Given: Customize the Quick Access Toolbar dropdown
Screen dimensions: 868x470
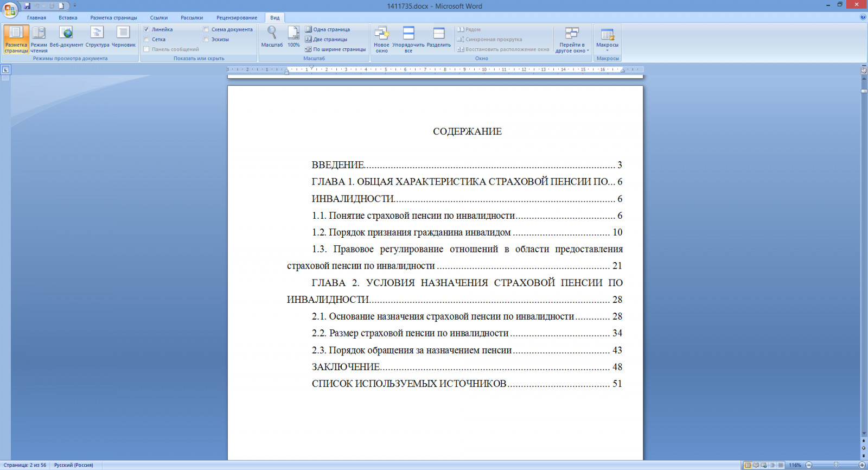Looking at the screenshot, I should click(x=75, y=6).
